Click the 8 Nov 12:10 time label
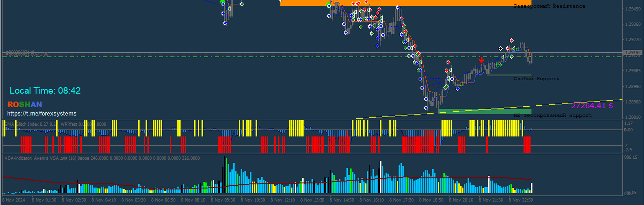644x205 pixels. [283, 200]
